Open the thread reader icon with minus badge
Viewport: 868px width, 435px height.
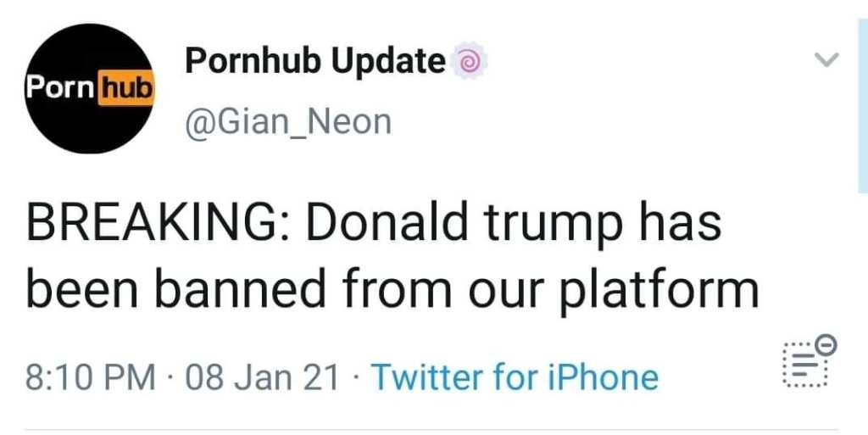[809, 363]
